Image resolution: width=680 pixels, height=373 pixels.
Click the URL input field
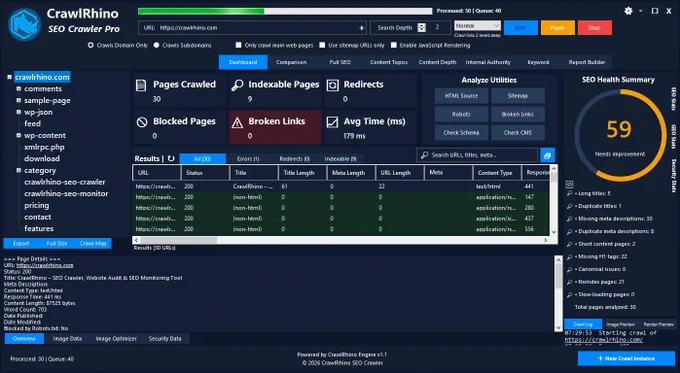253,28
